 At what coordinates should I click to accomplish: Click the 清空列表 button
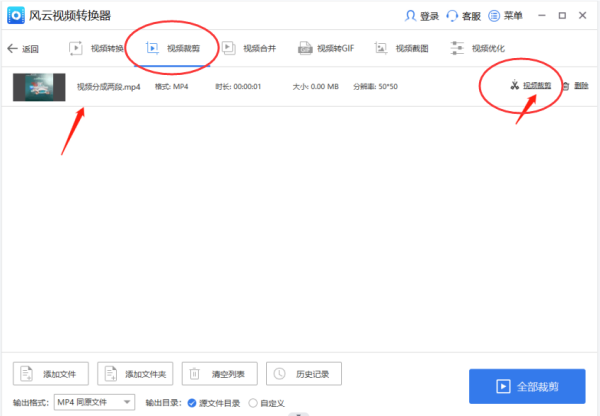220,374
